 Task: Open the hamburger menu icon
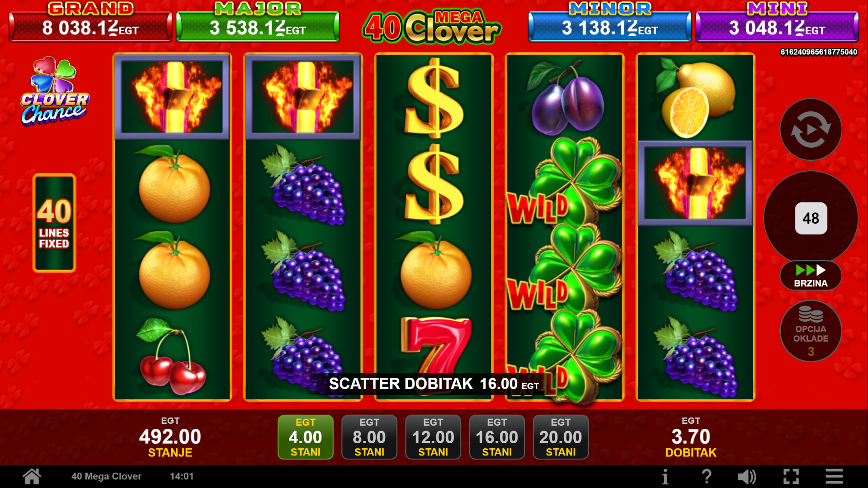coord(834,477)
